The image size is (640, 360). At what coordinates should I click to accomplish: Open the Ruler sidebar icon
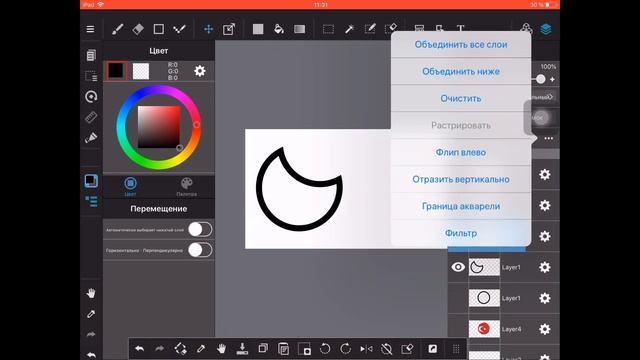pyautogui.click(x=91, y=117)
